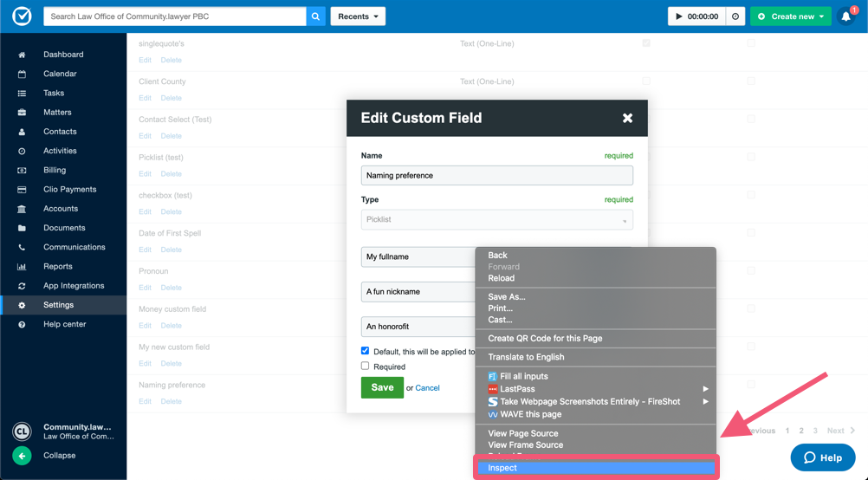Uncheck the Default checkbox
868x480 pixels.
pyautogui.click(x=365, y=351)
